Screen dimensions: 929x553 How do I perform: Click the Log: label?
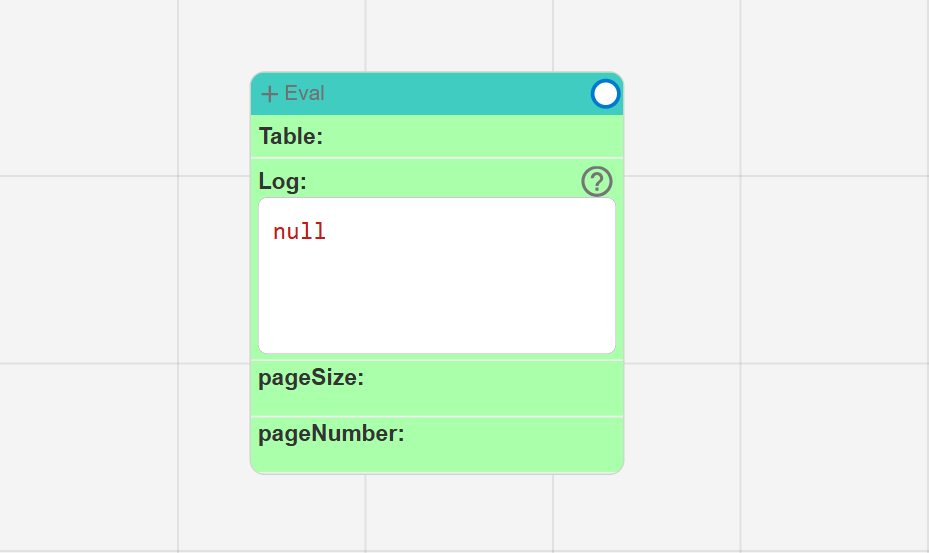tap(283, 181)
